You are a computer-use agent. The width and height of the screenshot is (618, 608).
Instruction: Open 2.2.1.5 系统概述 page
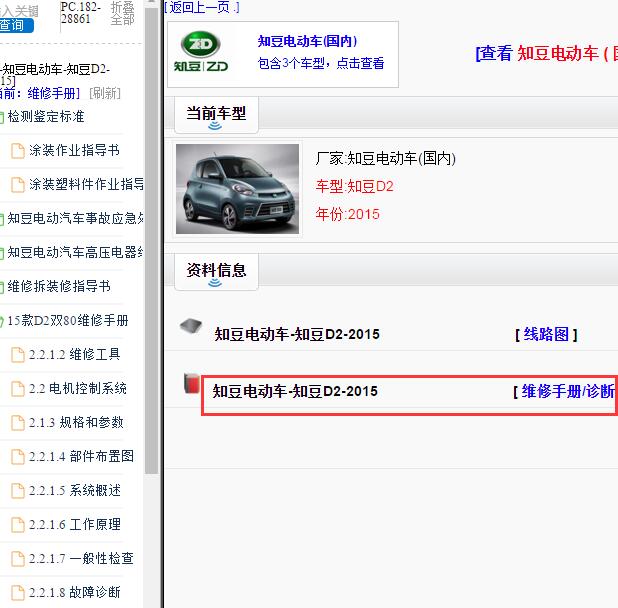[75, 491]
